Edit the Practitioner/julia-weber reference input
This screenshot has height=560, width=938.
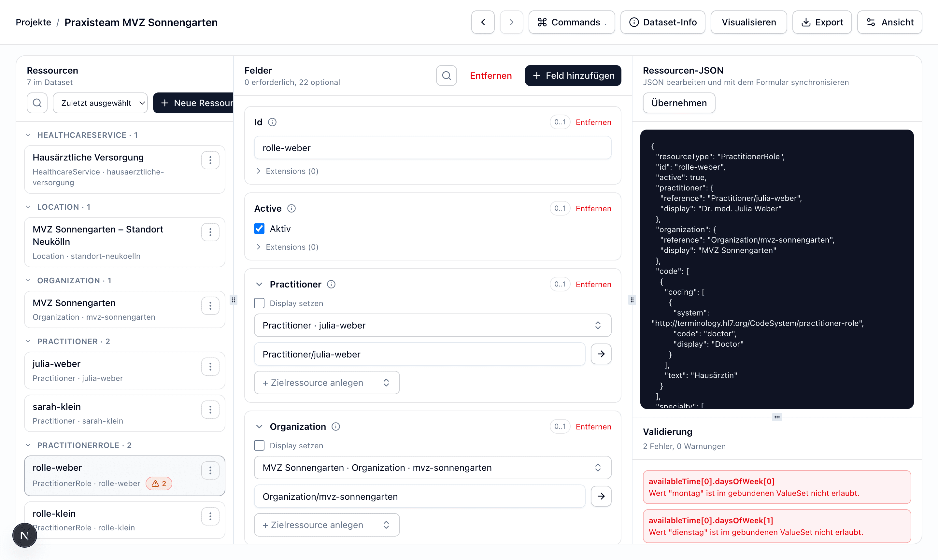[x=420, y=354]
